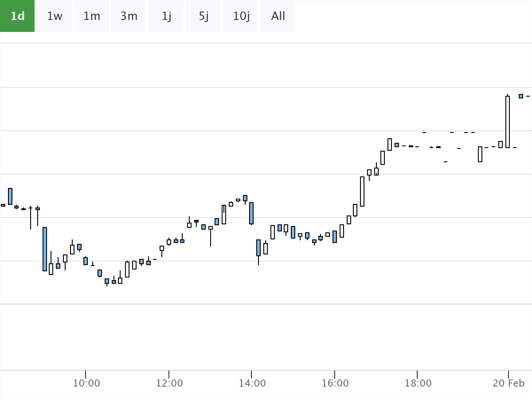Open the 1m monthly chart view
The image size is (532, 399).
(91, 16)
